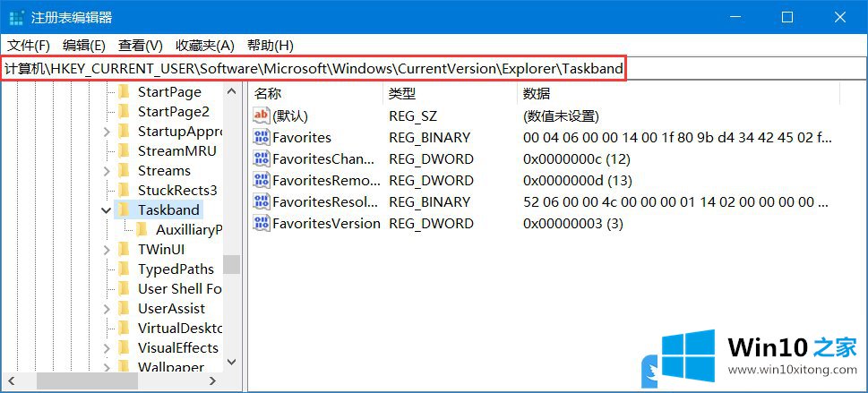Click the binary value icon beside Favorites

point(262,137)
